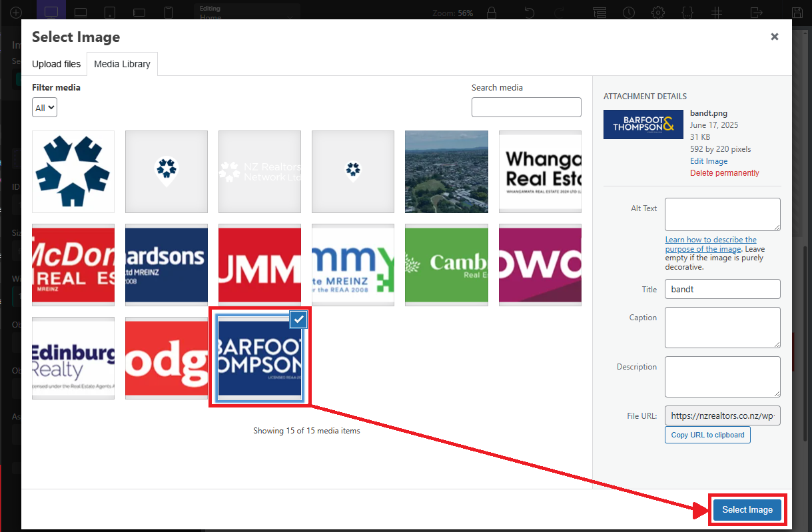The width and height of the screenshot is (812, 532).
Task: Click the hash grid icon
Action: (x=717, y=13)
